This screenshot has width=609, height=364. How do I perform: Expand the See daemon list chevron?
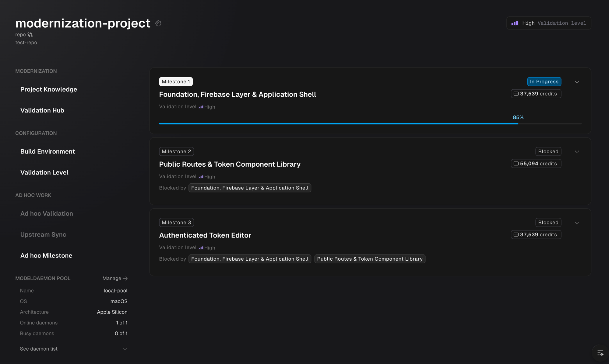(125, 349)
